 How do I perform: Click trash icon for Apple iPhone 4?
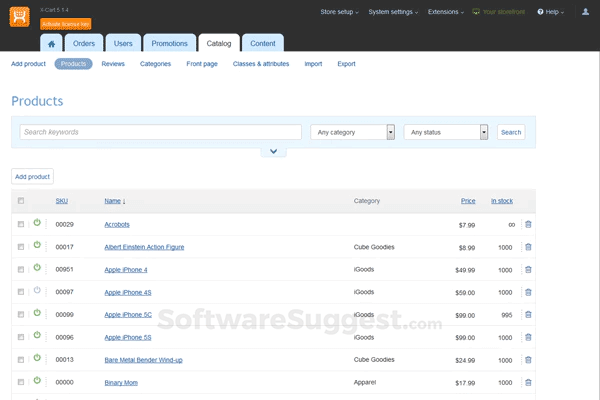(x=528, y=269)
